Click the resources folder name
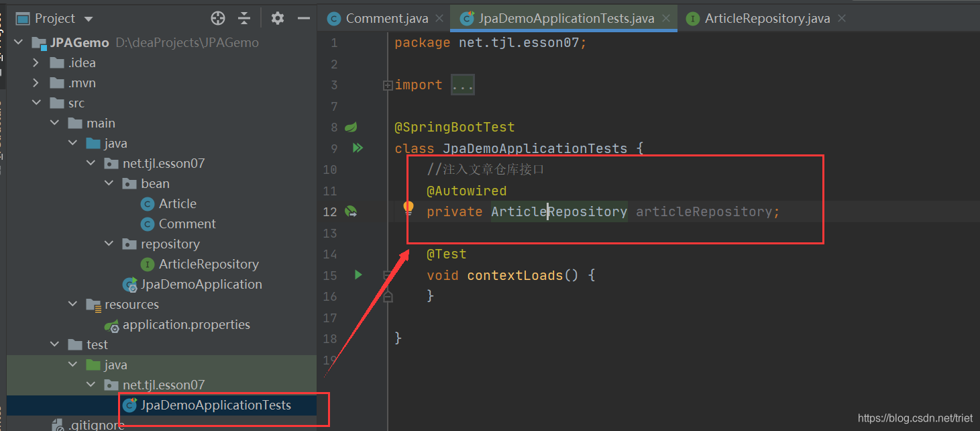Screen dimensions: 980x431 pyautogui.click(x=131, y=304)
